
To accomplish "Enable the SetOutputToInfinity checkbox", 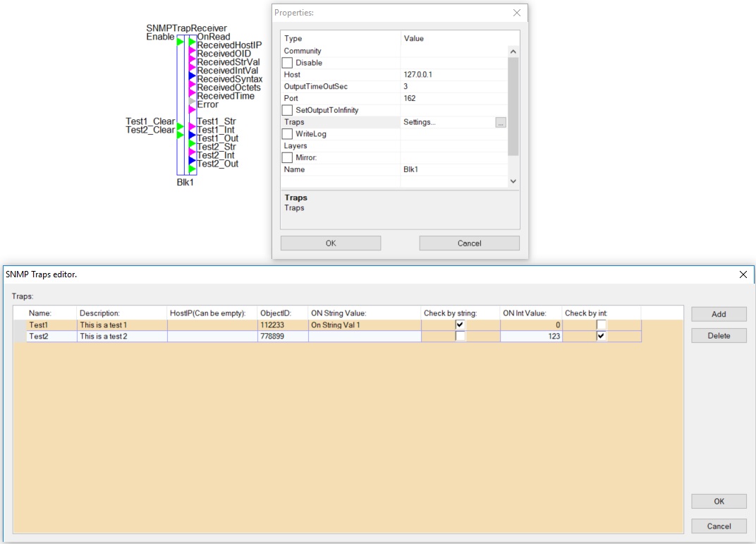I will click(287, 110).
